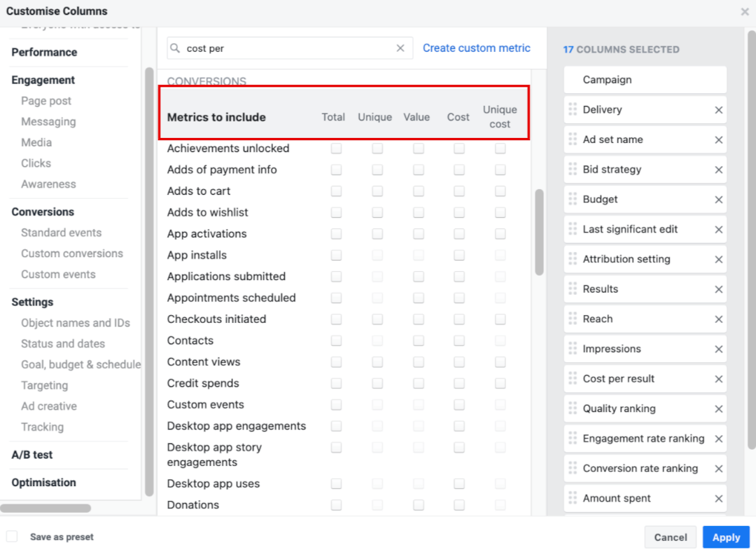756x552 pixels.
Task: Click the metric search field
Action: [289, 48]
